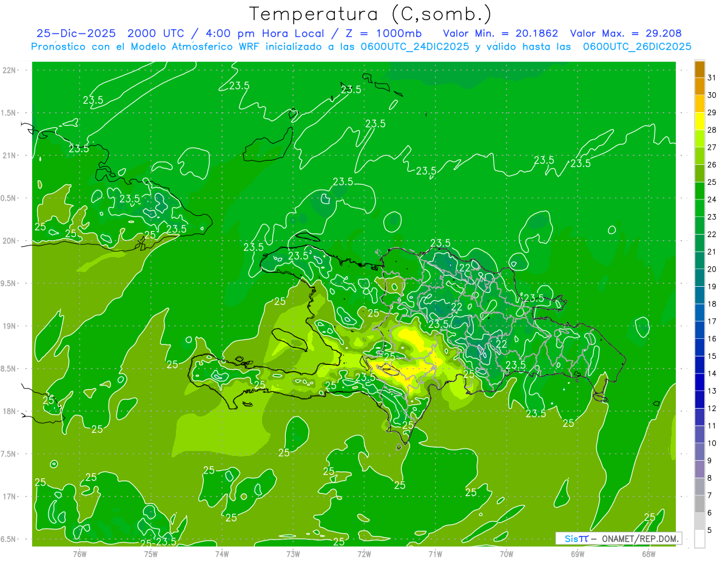Click the '73W' longitude label
728x562 pixels.
(293, 554)
